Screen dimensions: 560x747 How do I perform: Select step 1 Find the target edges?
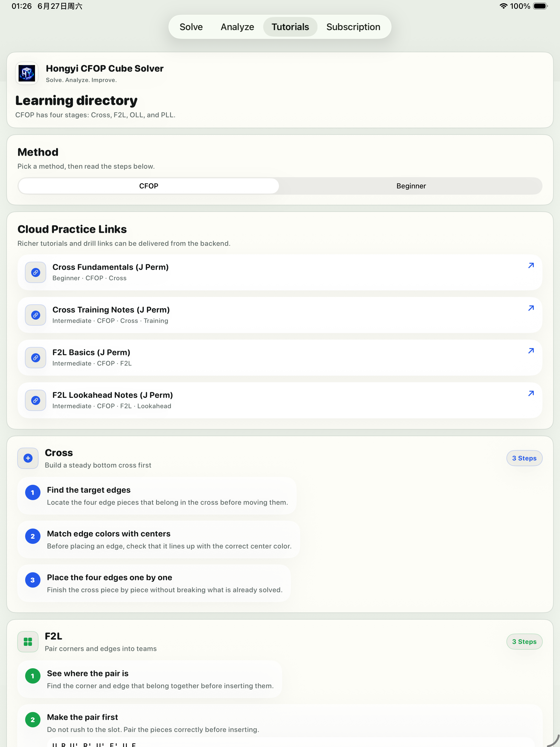157,496
